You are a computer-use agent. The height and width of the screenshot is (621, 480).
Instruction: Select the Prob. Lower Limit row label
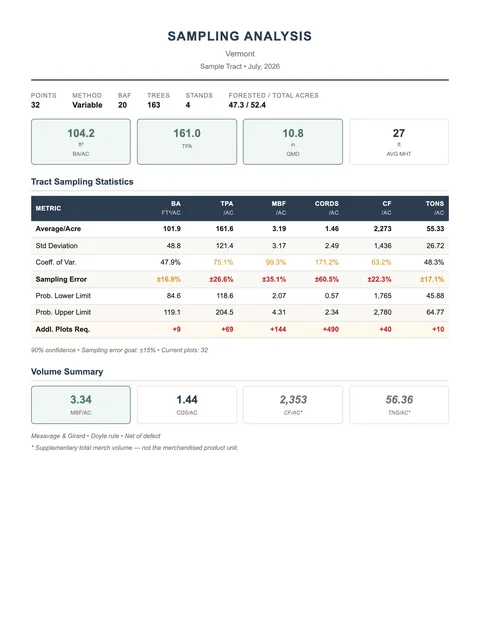click(63, 295)
